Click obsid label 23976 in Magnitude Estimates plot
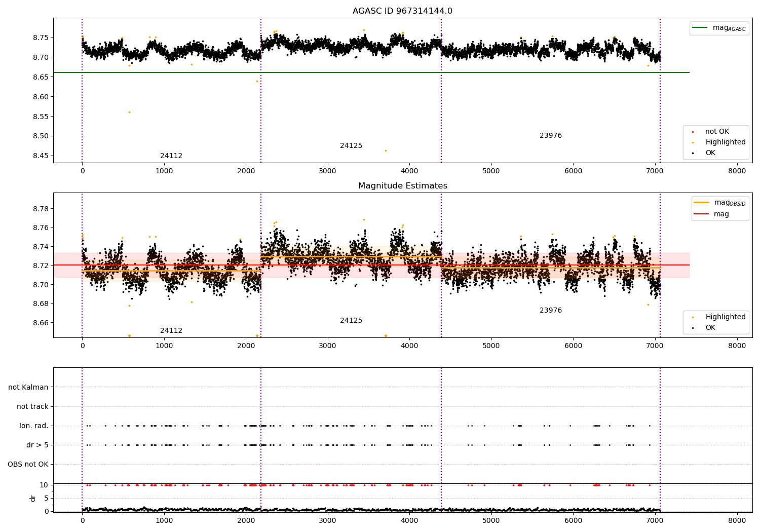This screenshot has height=532, width=760. click(551, 311)
